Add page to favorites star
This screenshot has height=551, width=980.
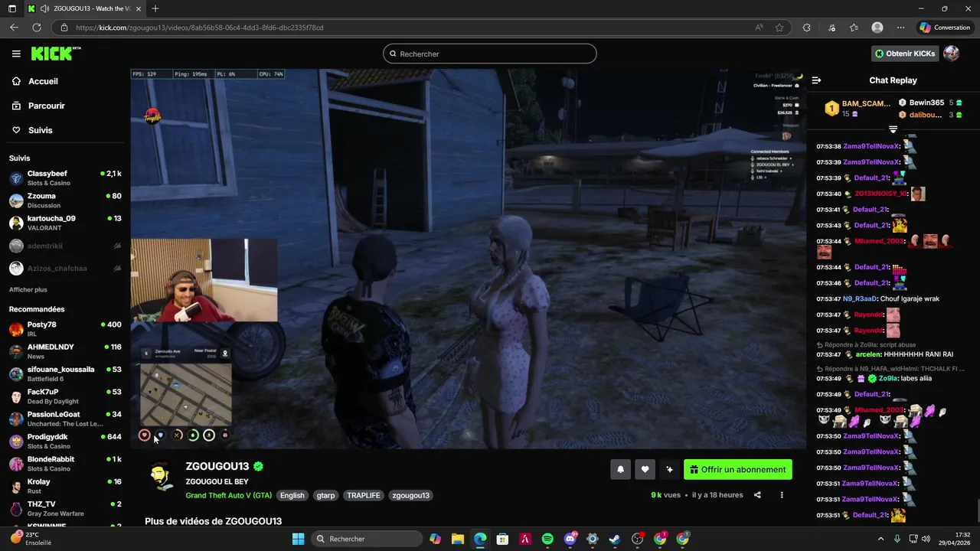[779, 28]
